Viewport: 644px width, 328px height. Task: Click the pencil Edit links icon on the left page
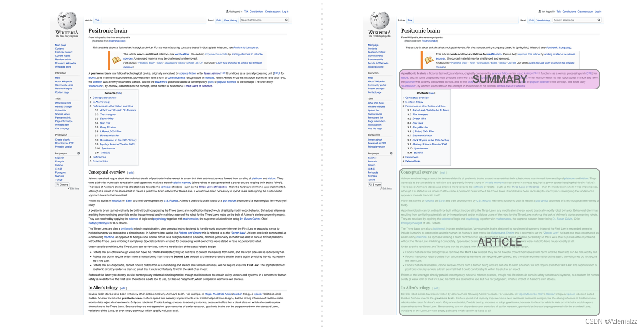69,189
